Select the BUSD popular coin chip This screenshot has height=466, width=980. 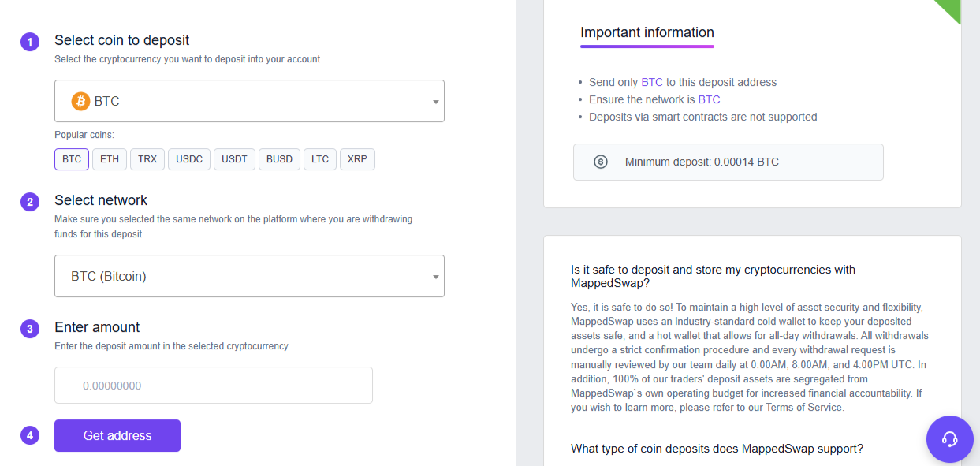pyautogui.click(x=279, y=159)
